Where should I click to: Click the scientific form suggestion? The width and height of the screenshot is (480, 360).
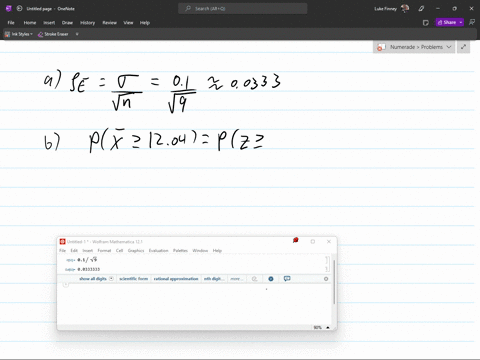pyautogui.click(x=133, y=279)
